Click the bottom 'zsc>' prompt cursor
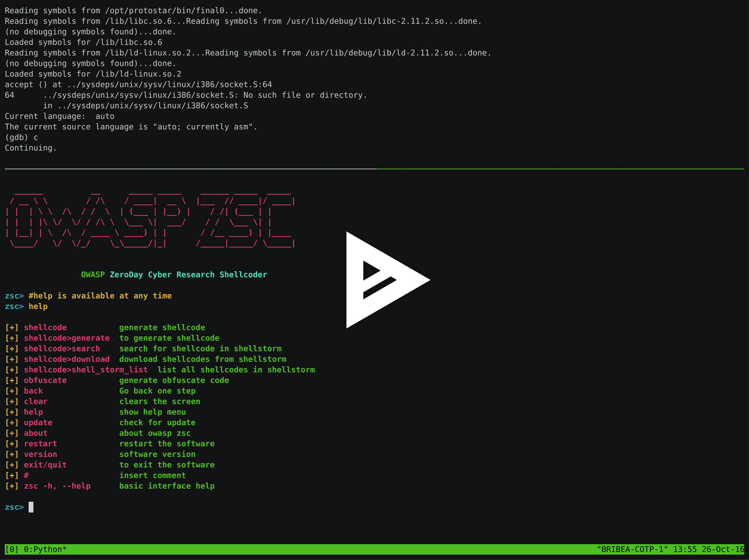This screenshot has height=560, width=749. [x=31, y=507]
